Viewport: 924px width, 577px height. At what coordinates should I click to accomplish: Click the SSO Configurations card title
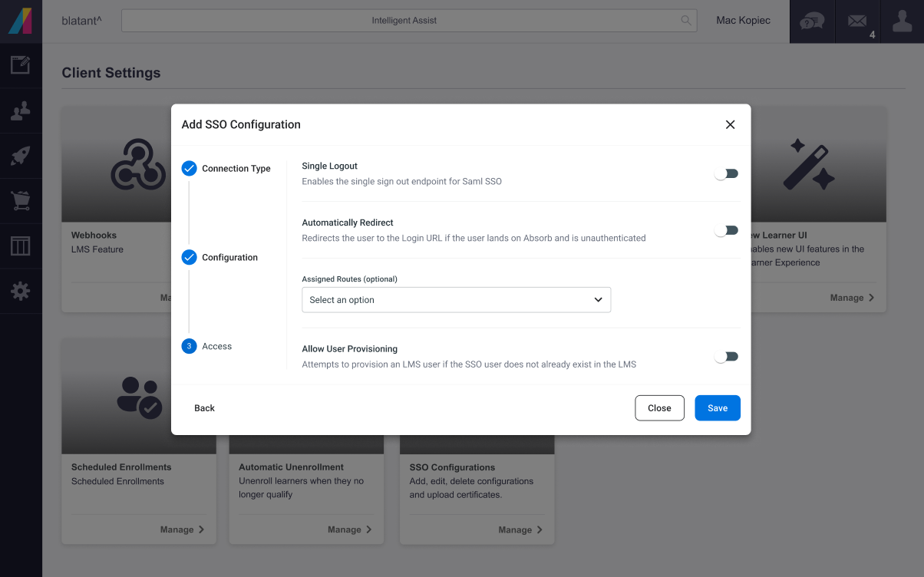click(x=452, y=467)
